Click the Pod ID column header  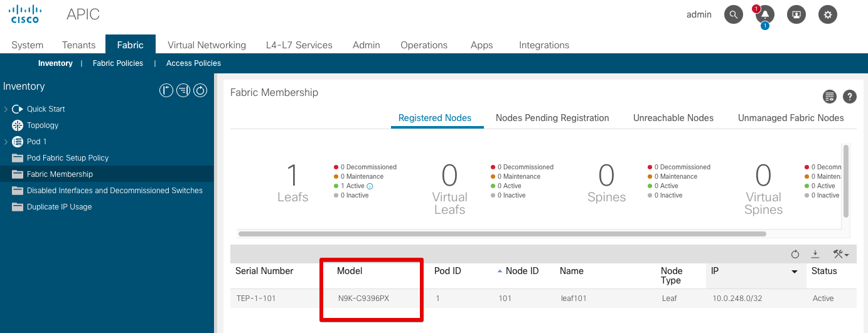[447, 271]
